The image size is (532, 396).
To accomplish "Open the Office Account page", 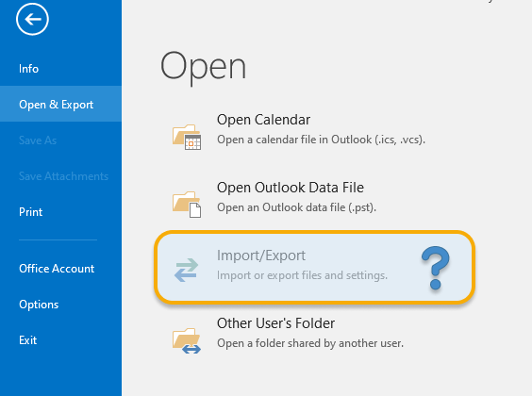I will [57, 269].
